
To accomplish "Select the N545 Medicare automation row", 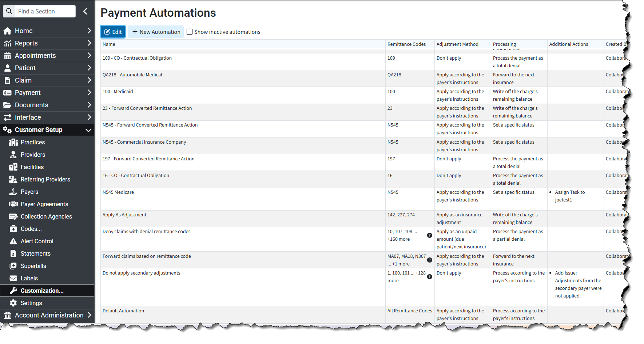I will click(363, 199).
